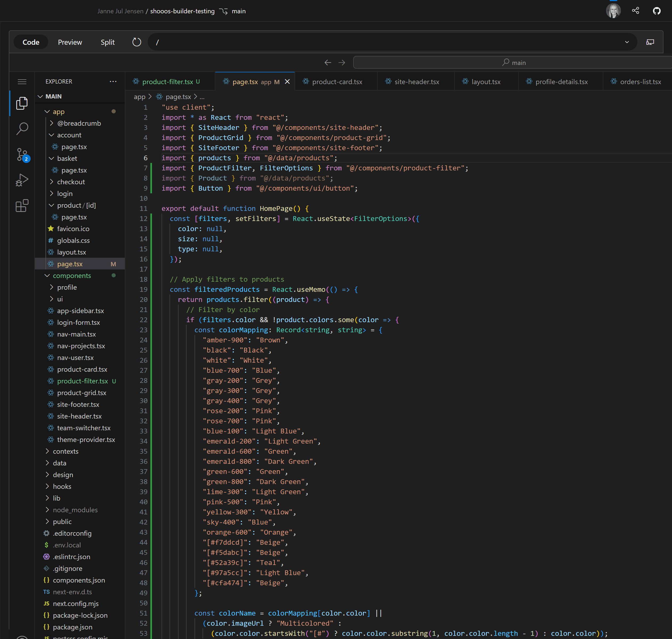This screenshot has width=672, height=639.
Task: Open next.config.mjs in the explorer
Action: point(76,604)
